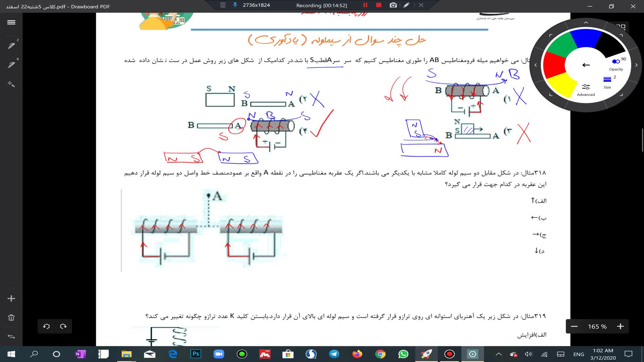644x362 pixels.
Task: Pause the screen recording
Action: point(365,5)
